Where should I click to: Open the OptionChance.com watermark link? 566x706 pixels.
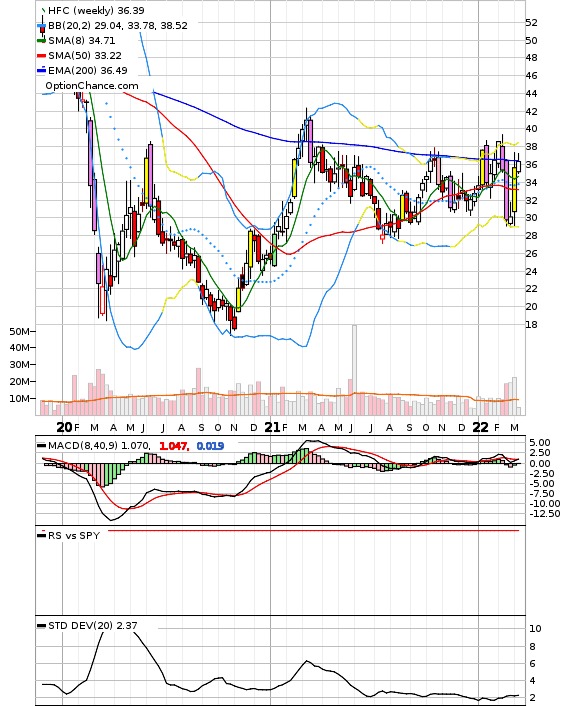(x=92, y=86)
